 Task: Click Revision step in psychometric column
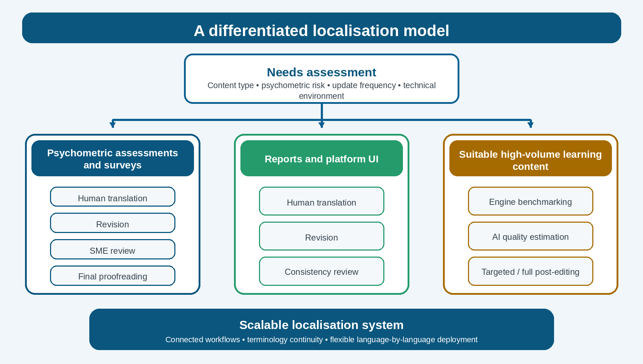[x=113, y=223]
